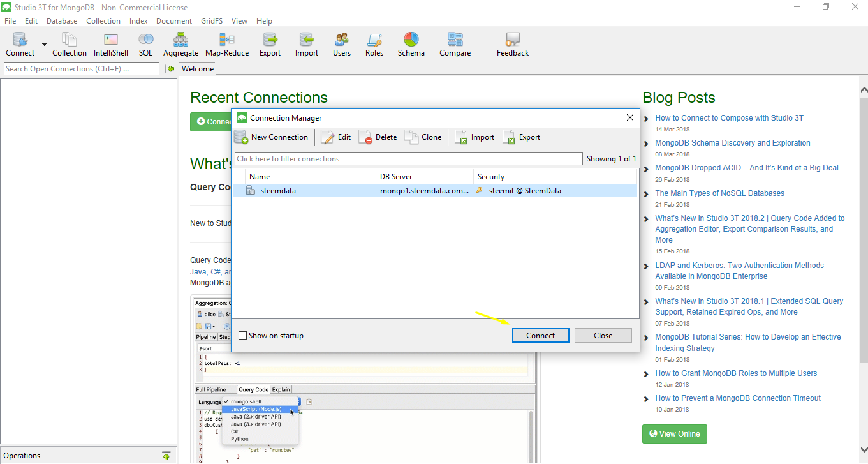Screen dimensions: 868x464
Task: Click the Import toolbar icon
Action: (x=307, y=45)
